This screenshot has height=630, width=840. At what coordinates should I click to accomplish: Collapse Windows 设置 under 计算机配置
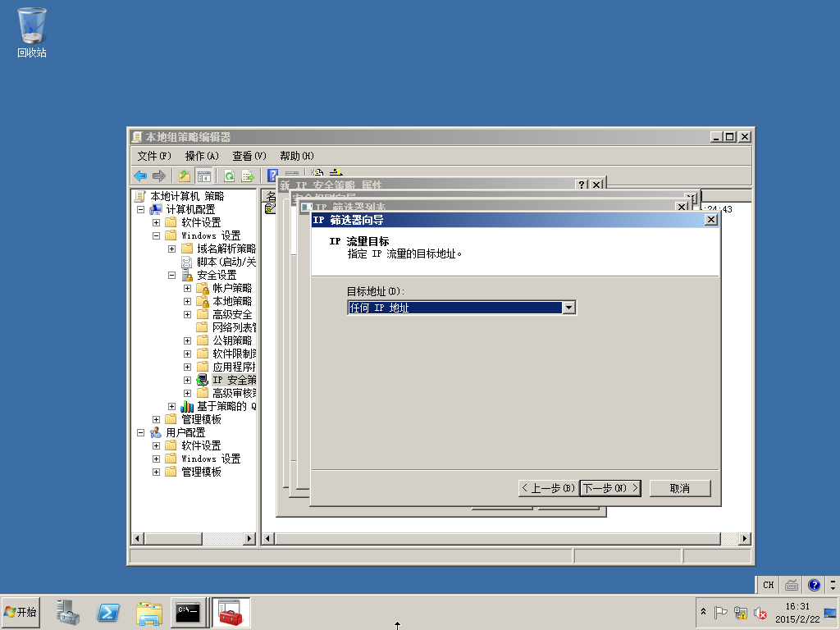click(156, 235)
